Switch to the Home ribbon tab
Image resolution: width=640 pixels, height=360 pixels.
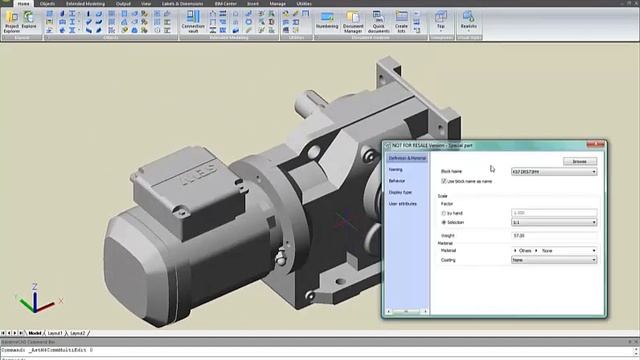point(24,4)
